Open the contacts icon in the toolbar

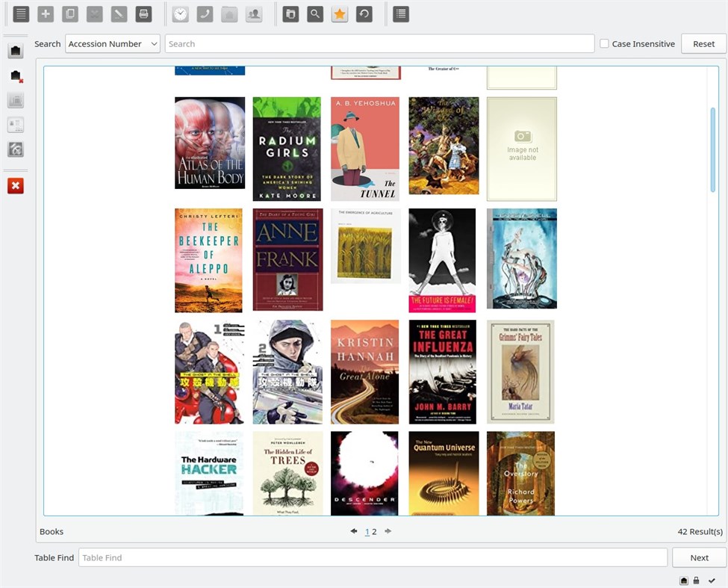[252, 13]
